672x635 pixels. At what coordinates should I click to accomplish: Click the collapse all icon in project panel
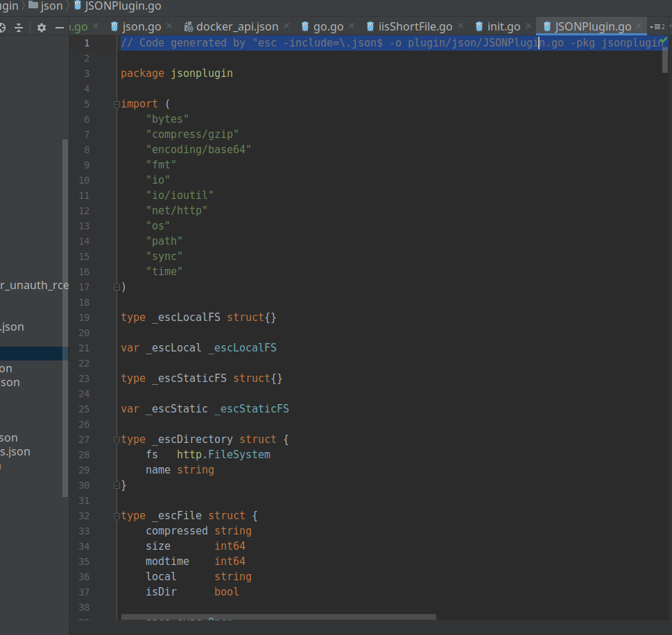point(19,28)
